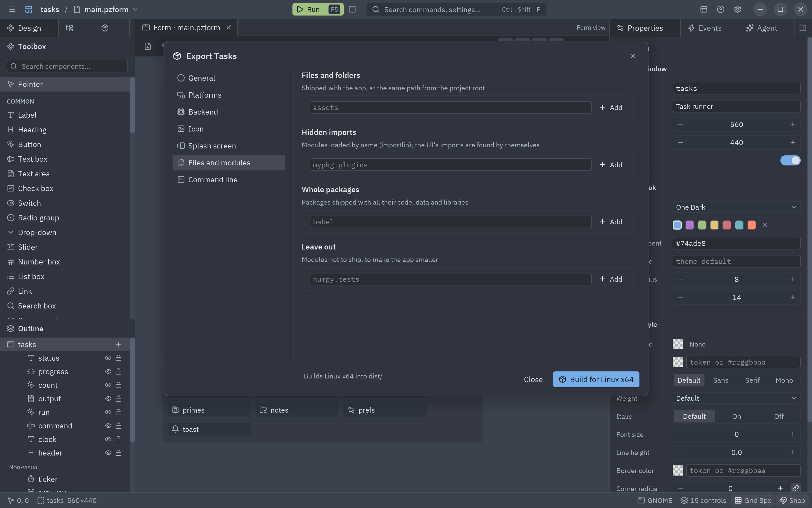Viewport: 812px width, 508px height.
Task: Switch to the package cube panel icon
Action: click(x=105, y=28)
